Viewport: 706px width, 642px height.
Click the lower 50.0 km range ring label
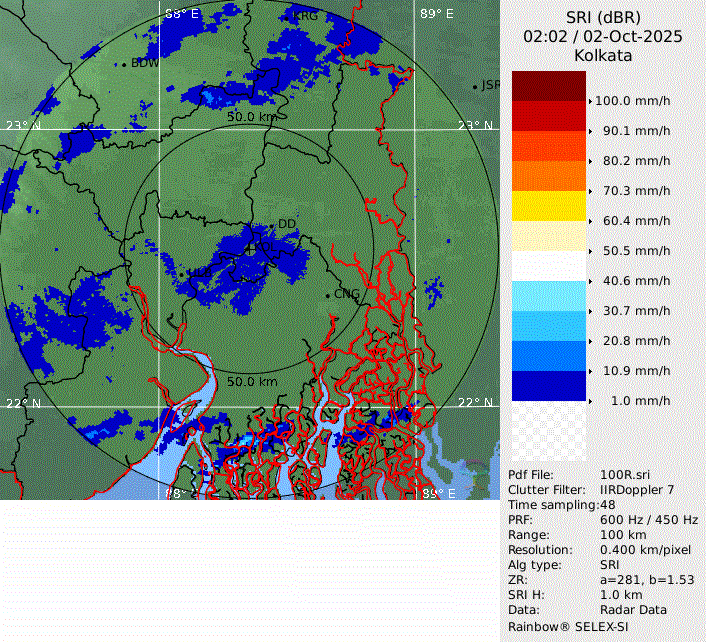coord(251,382)
